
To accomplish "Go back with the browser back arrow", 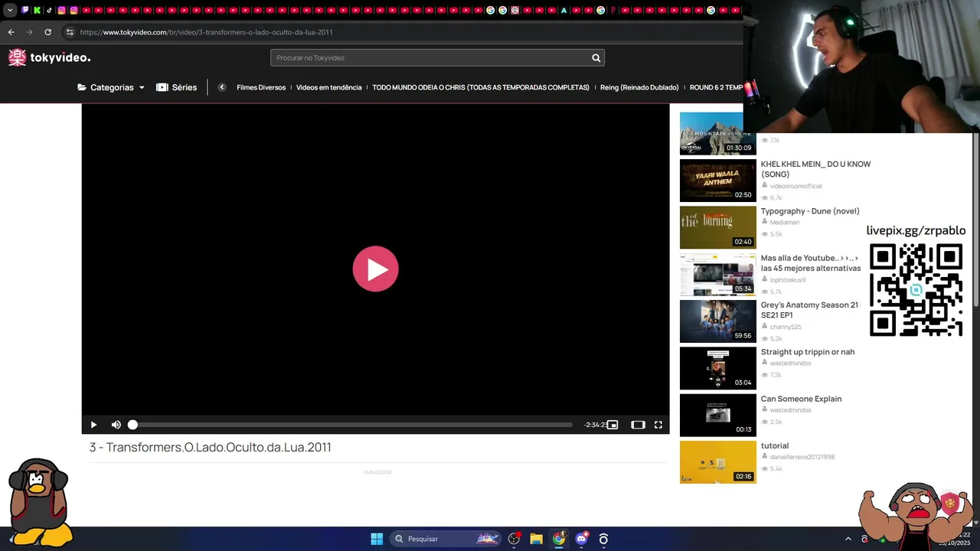I will point(11,32).
